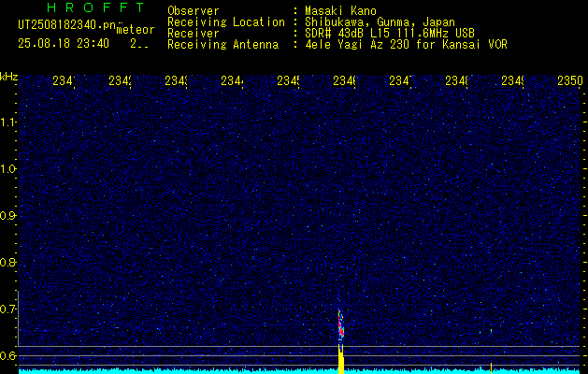
Task: Click the "Receiver" field label
Action: (x=194, y=34)
